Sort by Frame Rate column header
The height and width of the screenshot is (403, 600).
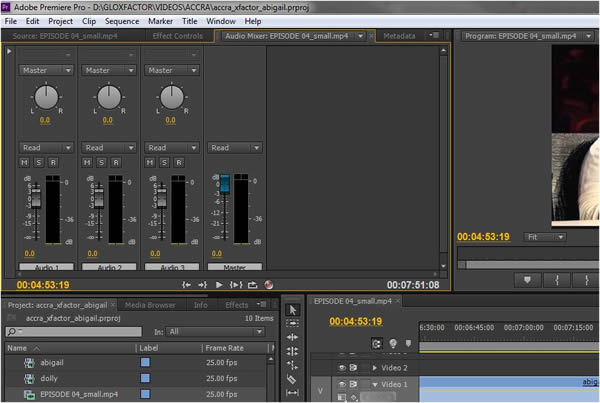point(224,348)
